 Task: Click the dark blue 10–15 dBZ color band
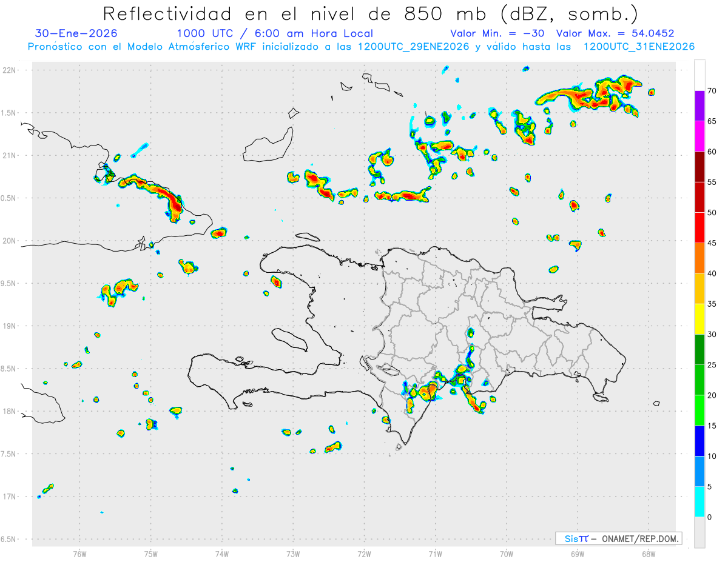[699, 441]
